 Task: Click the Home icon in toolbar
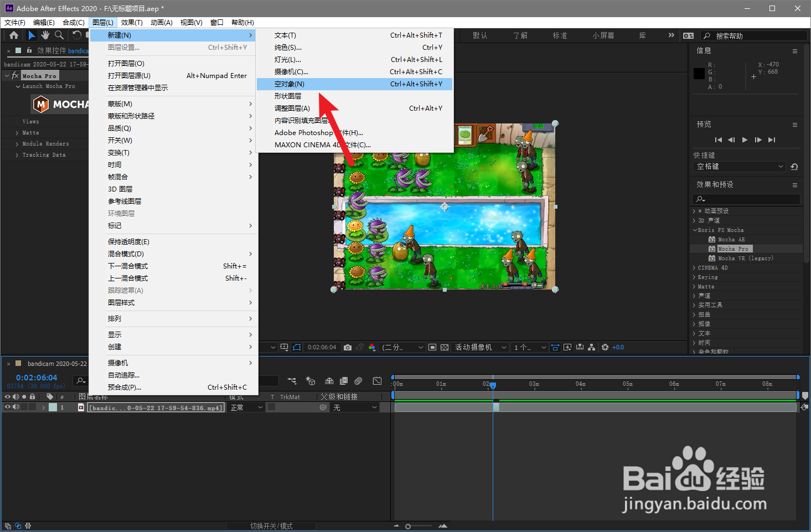[x=14, y=35]
